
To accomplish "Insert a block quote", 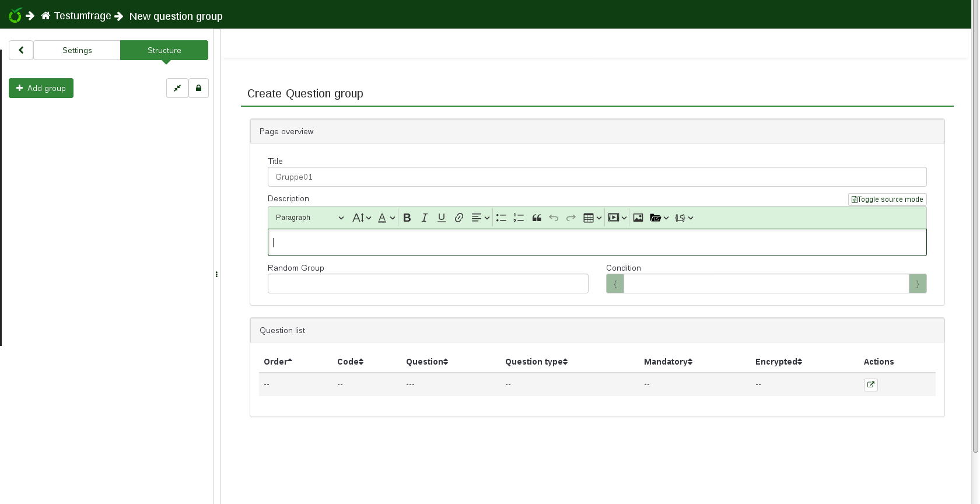I will pyautogui.click(x=537, y=218).
